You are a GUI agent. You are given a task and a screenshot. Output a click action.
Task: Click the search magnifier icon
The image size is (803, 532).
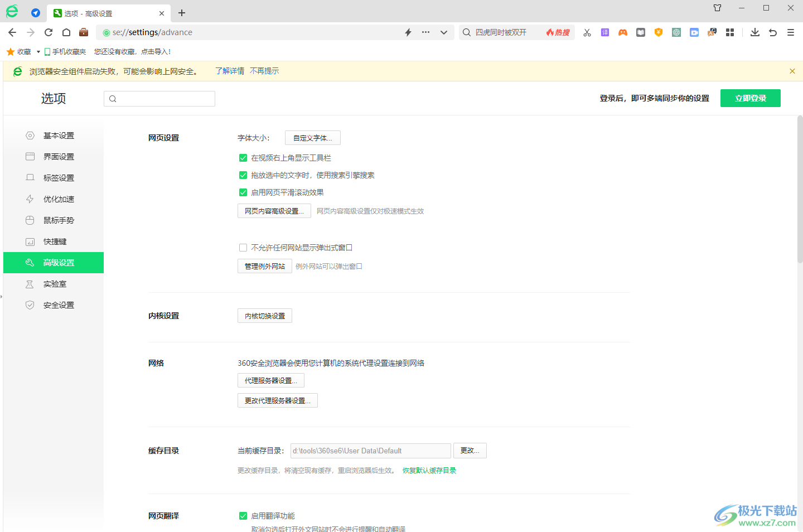467,32
